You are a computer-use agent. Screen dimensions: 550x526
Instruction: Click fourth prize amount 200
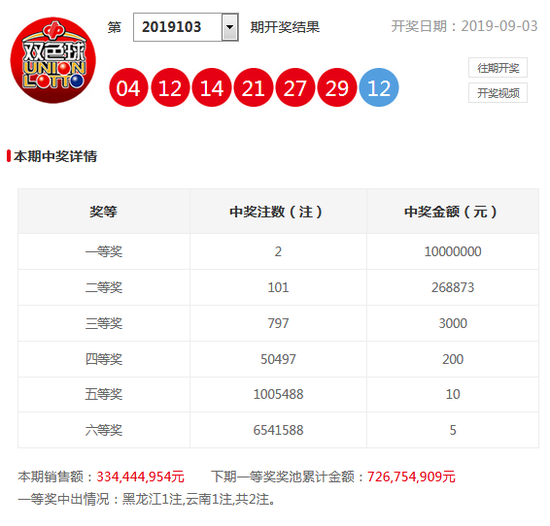click(x=453, y=359)
